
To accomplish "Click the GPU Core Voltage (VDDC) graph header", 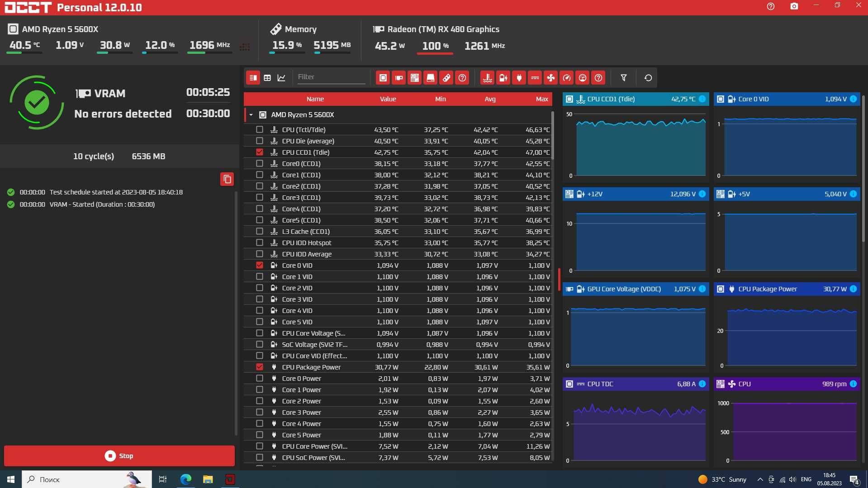I will coord(636,289).
